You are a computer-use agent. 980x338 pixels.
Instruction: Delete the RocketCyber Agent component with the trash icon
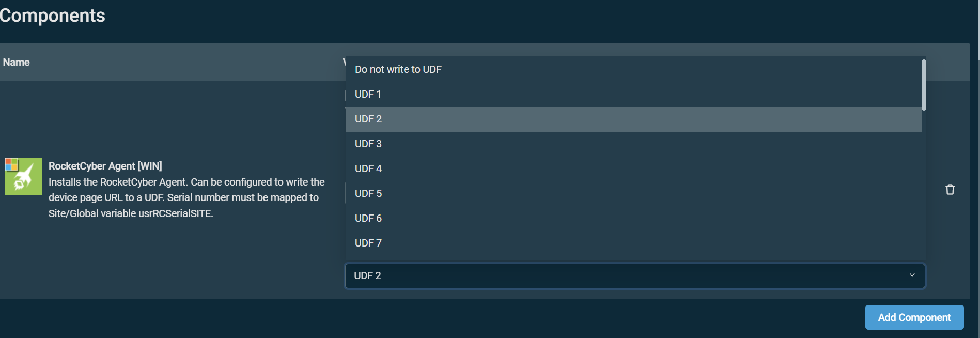[950, 190]
